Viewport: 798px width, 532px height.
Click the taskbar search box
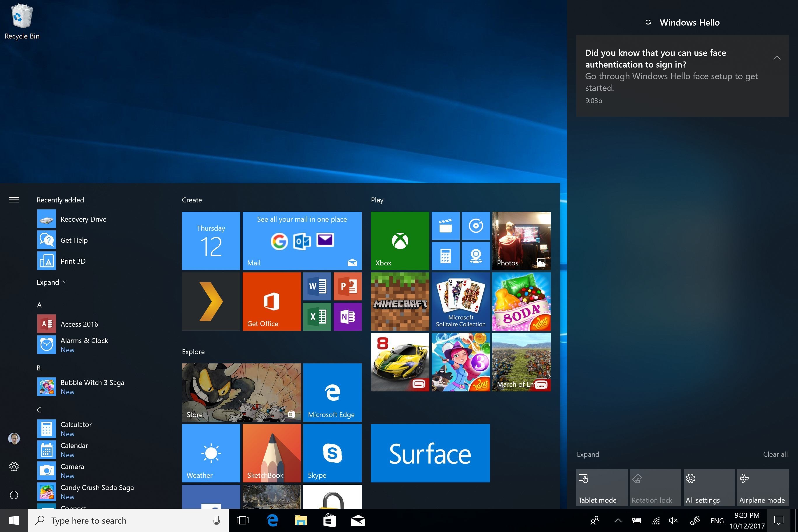click(128, 520)
